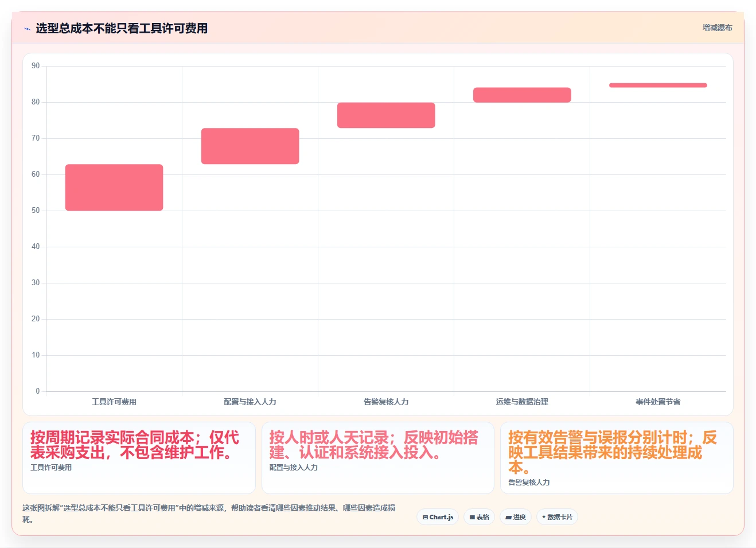
Task: Click the 运维与数据治理 waterfall bar
Action: (x=522, y=95)
